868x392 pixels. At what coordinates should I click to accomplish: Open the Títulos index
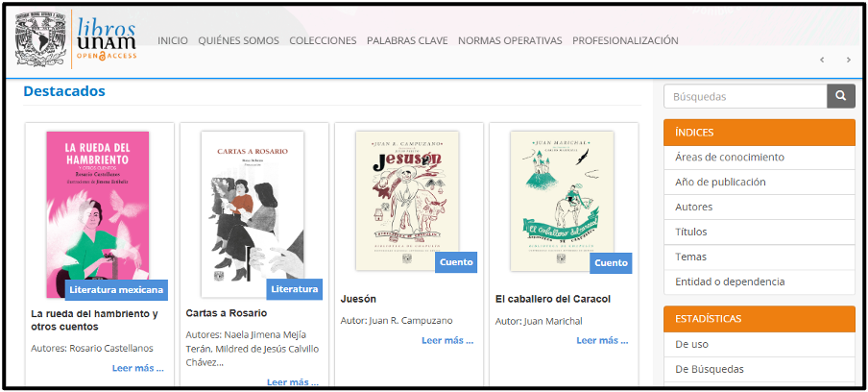(759, 232)
